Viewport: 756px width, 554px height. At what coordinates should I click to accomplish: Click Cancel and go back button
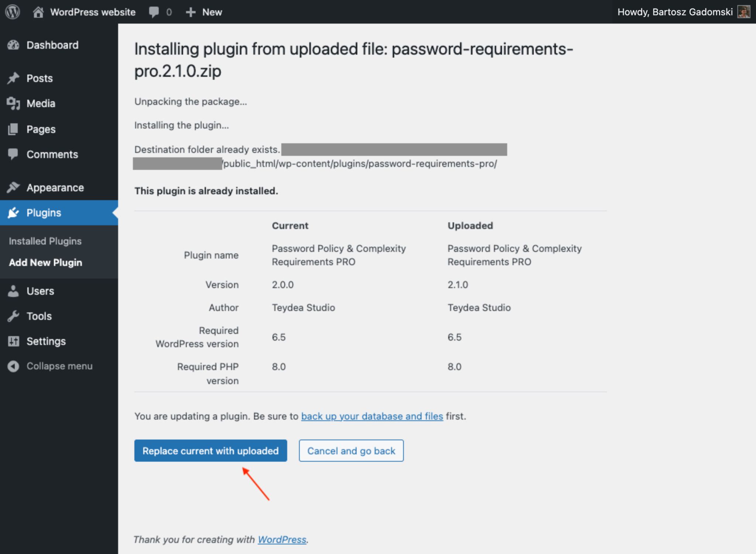pyautogui.click(x=351, y=451)
